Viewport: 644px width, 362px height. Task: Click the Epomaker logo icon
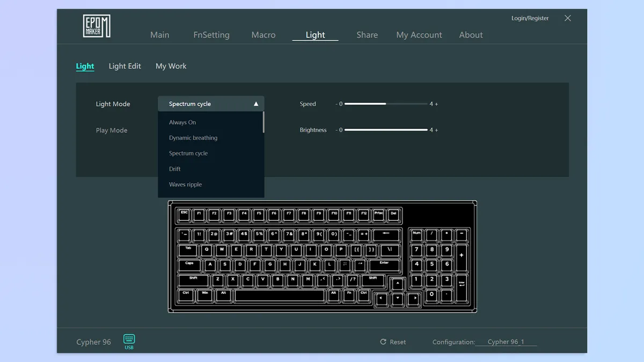pyautogui.click(x=97, y=26)
